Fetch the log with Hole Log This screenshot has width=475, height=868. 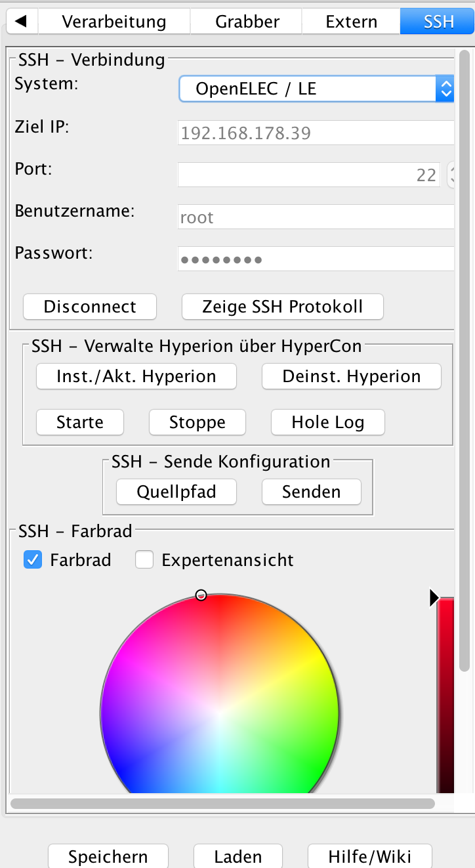pos(327,422)
